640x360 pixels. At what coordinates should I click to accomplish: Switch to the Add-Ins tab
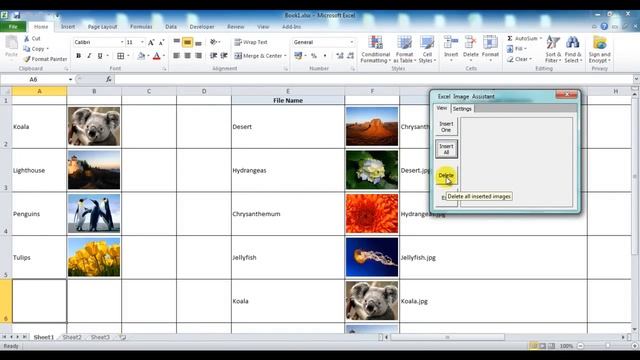291,27
